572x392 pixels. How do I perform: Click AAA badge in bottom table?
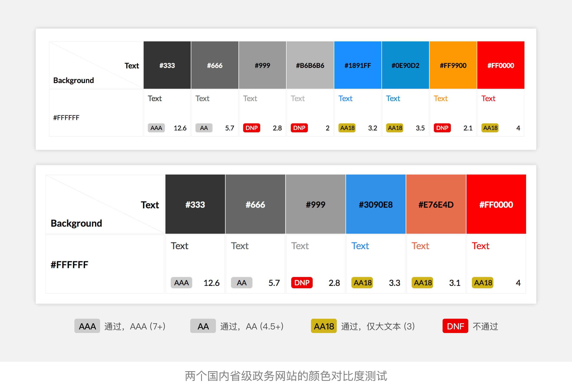tap(181, 282)
